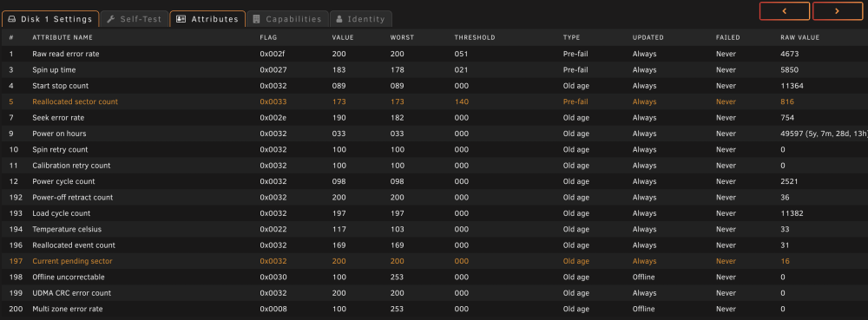Viewport: 868px width, 320px height.
Task: Click flag 0x0033 in the reallocated sector row
Action: (x=273, y=101)
